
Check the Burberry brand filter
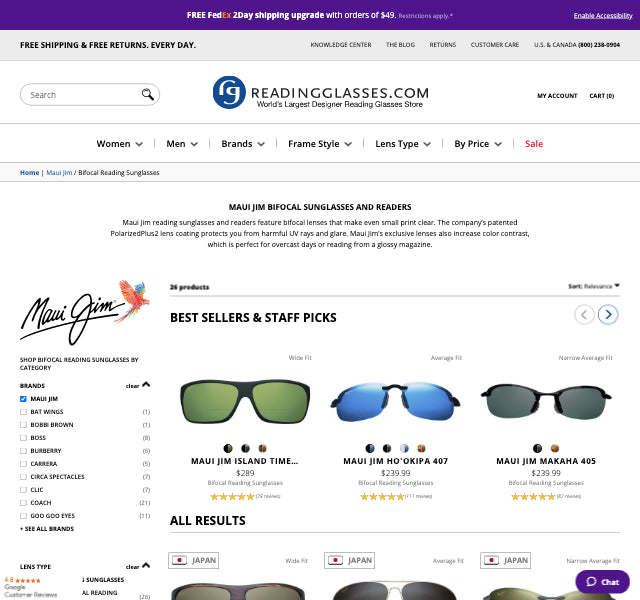(x=23, y=451)
